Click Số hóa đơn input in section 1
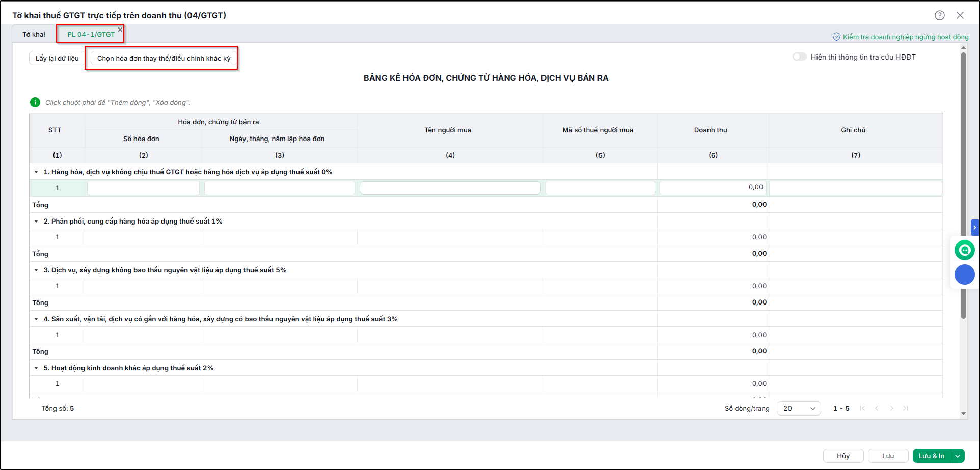Screen dimensions: 980x470 pyautogui.click(x=143, y=188)
